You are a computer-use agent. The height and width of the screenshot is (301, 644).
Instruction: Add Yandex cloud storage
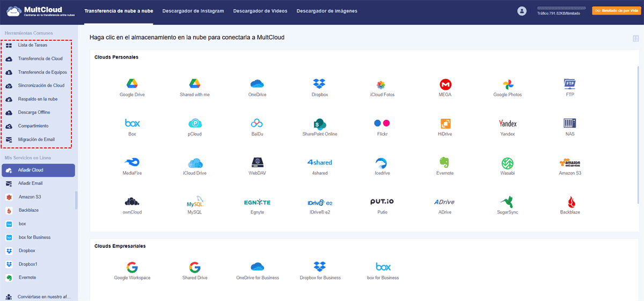(x=508, y=127)
